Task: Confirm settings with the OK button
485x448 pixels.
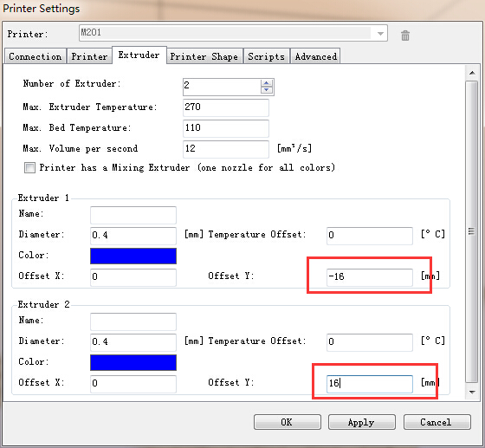Action: (287, 422)
